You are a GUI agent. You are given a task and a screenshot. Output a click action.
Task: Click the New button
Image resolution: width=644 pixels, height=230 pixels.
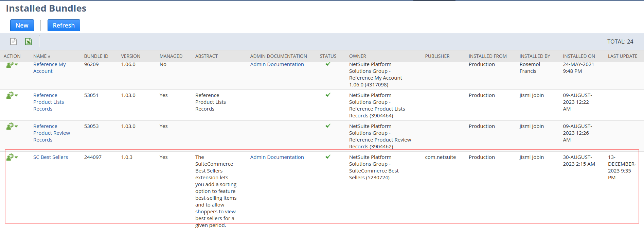(22, 26)
